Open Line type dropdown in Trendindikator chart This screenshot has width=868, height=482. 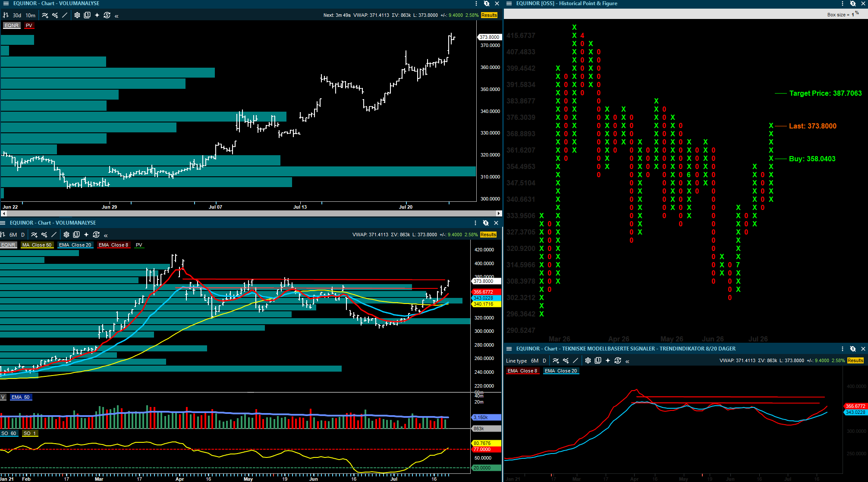tap(516, 360)
